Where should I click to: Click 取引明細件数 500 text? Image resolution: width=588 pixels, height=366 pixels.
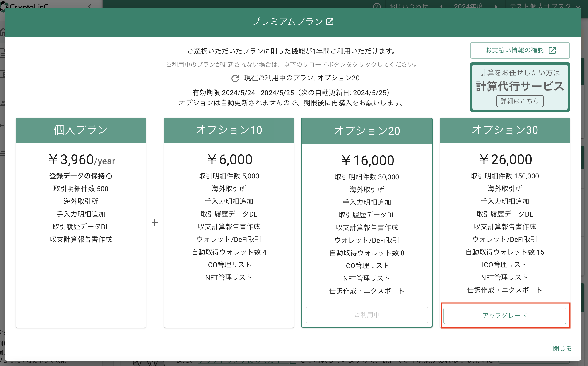click(x=81, y=189)
